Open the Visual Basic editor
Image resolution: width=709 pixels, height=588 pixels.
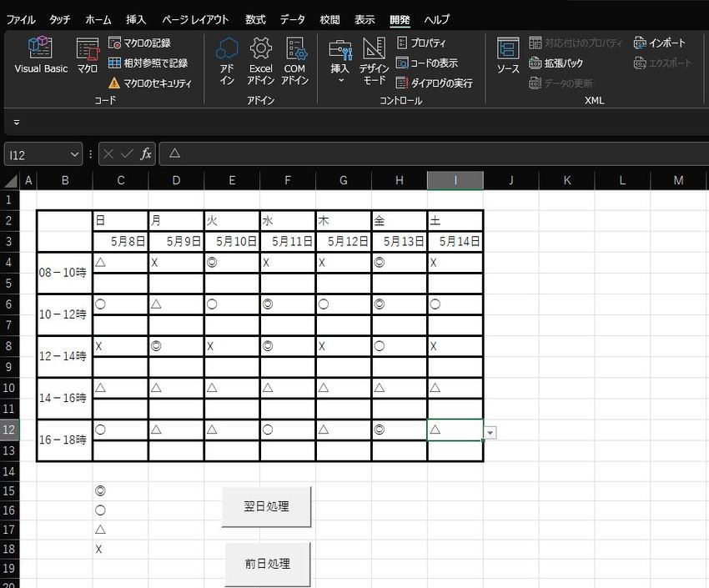tap(41, 55)
